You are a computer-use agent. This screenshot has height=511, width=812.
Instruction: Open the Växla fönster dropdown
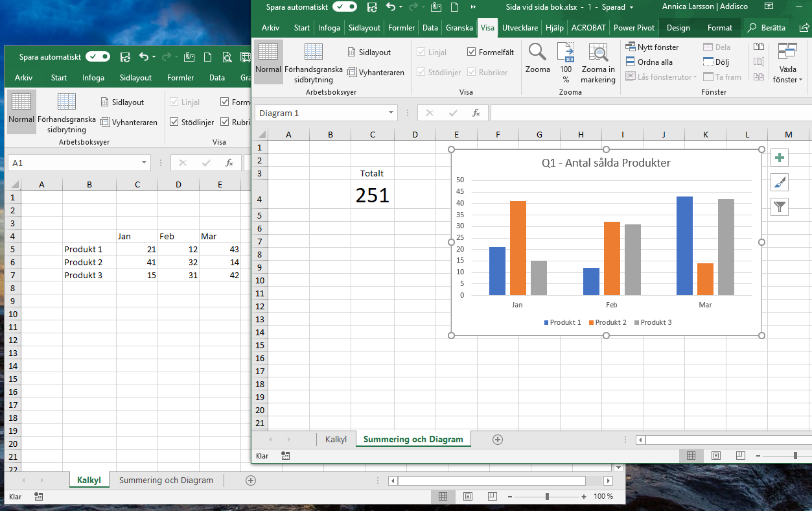787,64
